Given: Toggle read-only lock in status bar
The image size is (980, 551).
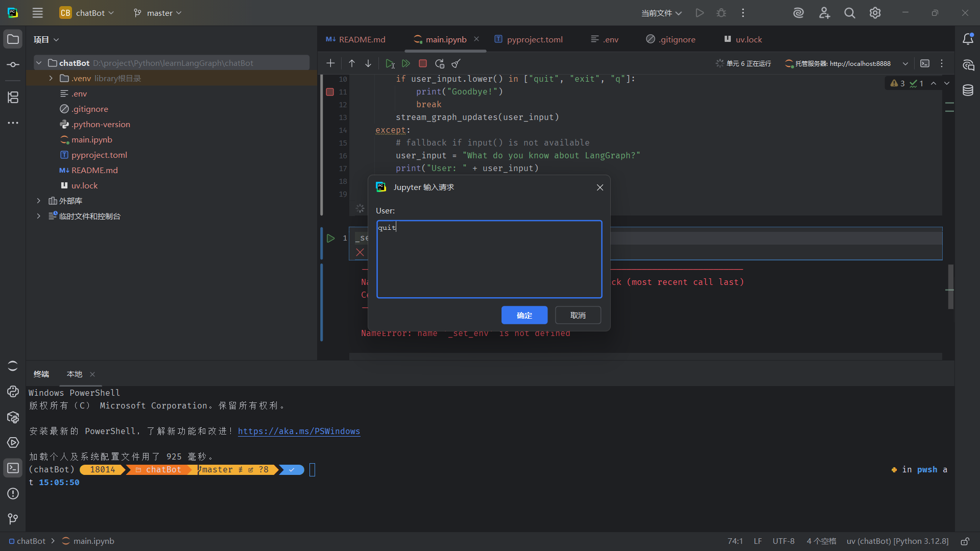Looking at the screenshot, I should (965, 541).
